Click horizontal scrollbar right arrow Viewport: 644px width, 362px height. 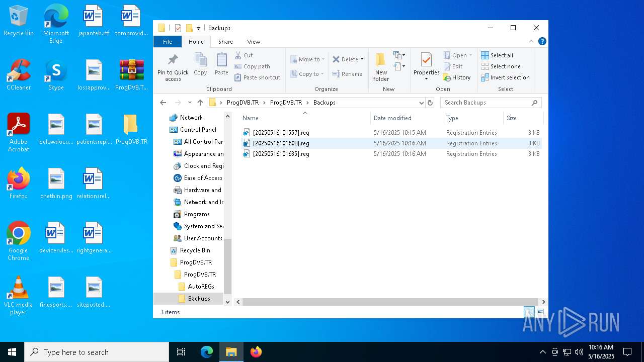point(543,302)
